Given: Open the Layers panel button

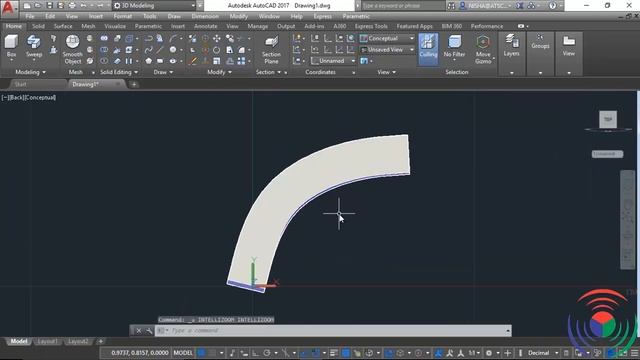Looking at the screenshot, I should (x=511, y=46).
